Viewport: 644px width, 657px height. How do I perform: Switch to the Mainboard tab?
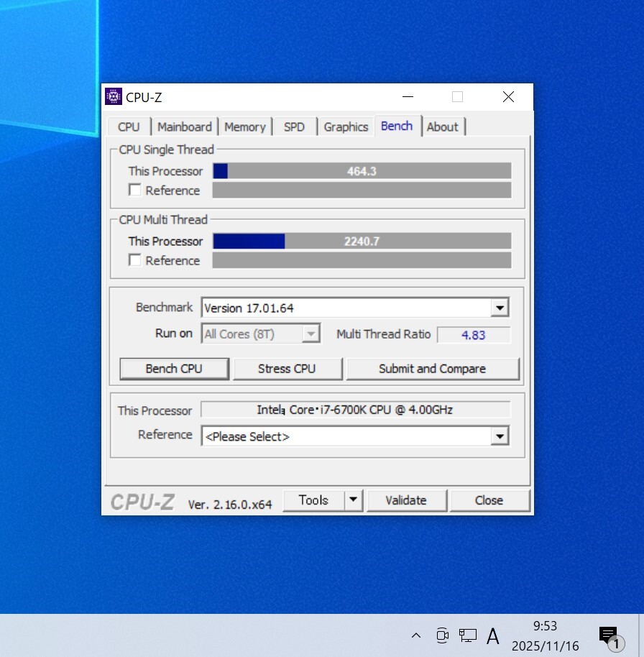click(185, 127)
